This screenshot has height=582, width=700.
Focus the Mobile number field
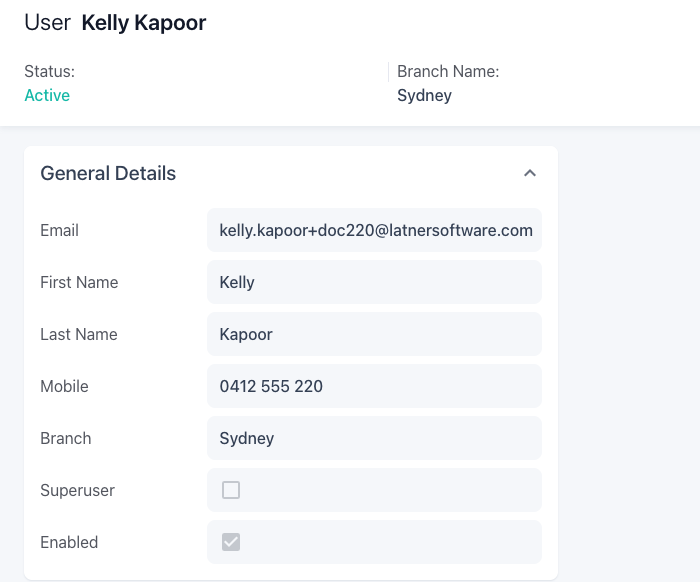point(374,386)
